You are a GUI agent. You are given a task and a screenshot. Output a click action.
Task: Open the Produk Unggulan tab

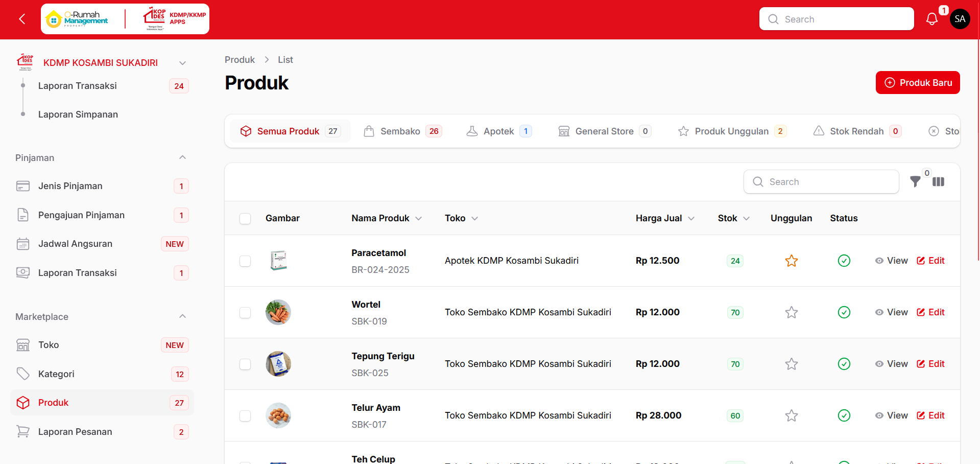point(731,131)
